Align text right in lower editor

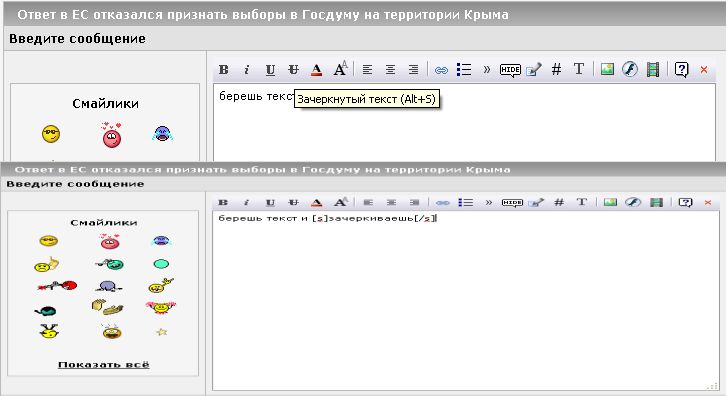[x=415, y=202]
